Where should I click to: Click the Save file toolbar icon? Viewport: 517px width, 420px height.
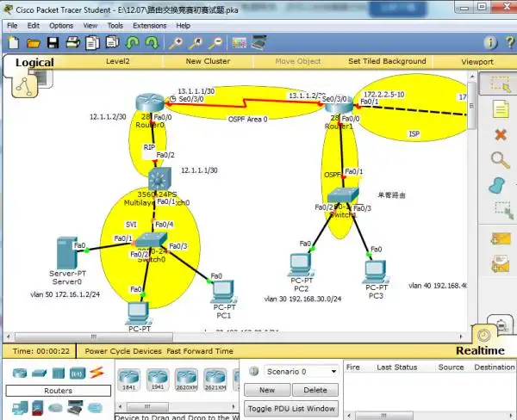click(52, 42)
